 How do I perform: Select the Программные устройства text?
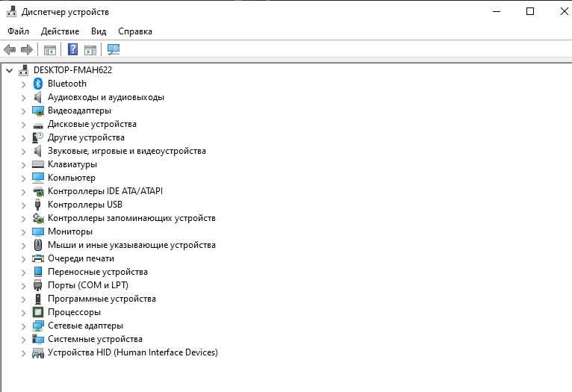coord(102,299)
